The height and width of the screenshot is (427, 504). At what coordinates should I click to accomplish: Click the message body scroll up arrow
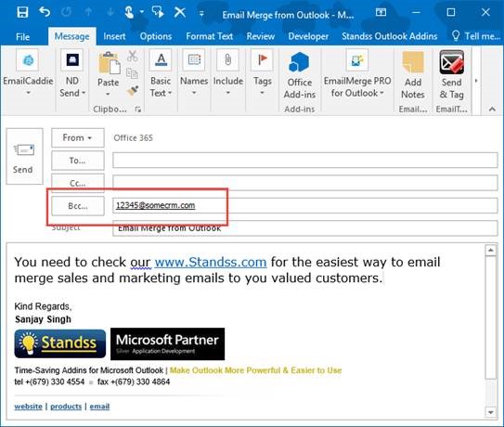[x=491, y=250]
